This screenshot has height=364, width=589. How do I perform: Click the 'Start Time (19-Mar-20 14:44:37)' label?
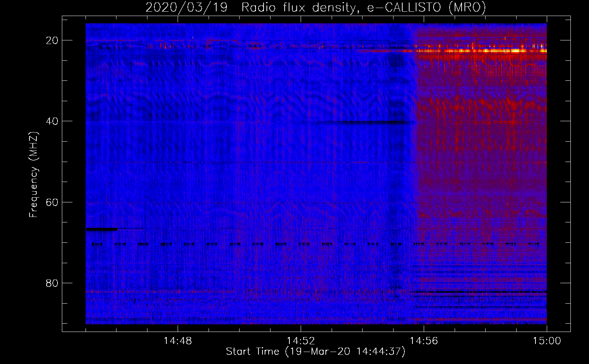pos(316,352)
